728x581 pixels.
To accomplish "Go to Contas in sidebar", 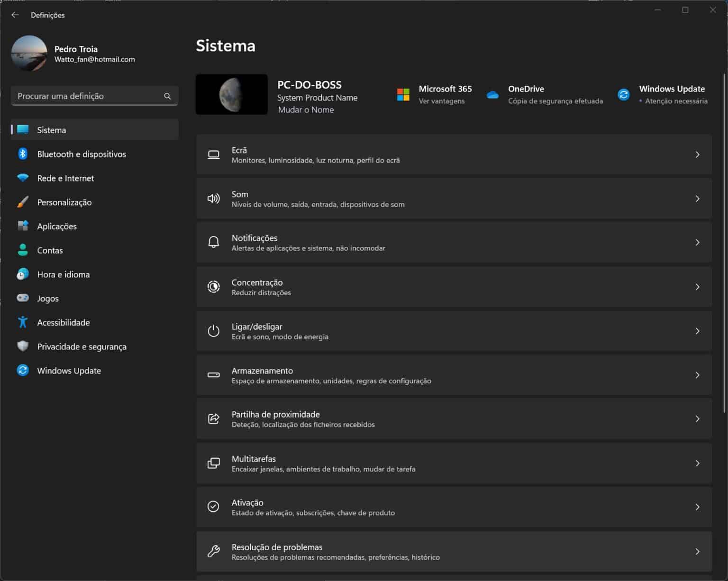I will tap(50, 250).
